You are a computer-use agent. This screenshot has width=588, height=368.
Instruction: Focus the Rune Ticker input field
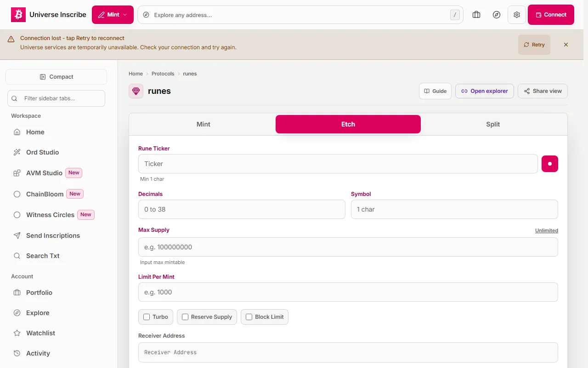coord(338,164)
